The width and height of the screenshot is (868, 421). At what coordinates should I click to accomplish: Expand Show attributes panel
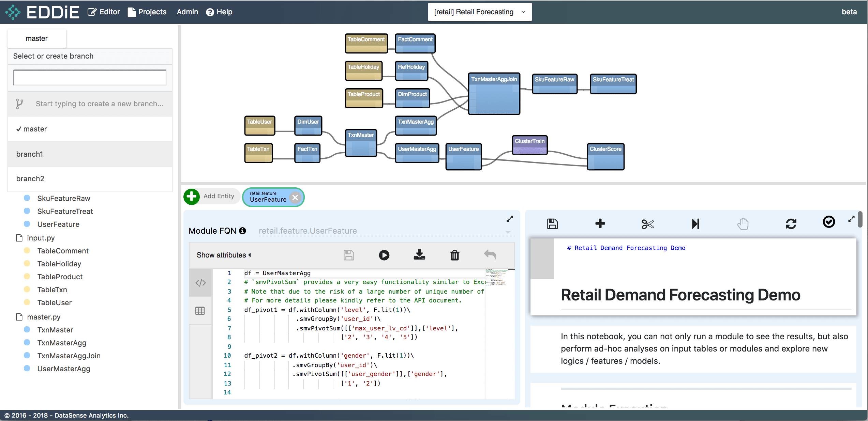coord(224,255)
